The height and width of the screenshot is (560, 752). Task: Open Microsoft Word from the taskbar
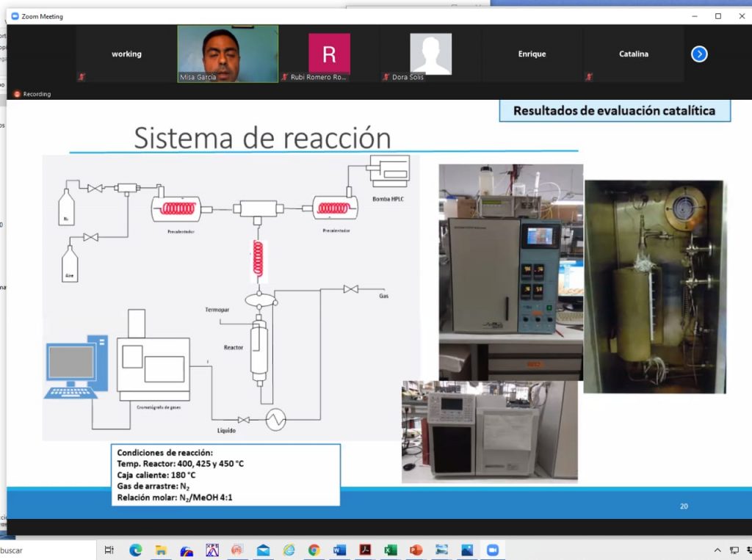(x=339, y=550)
